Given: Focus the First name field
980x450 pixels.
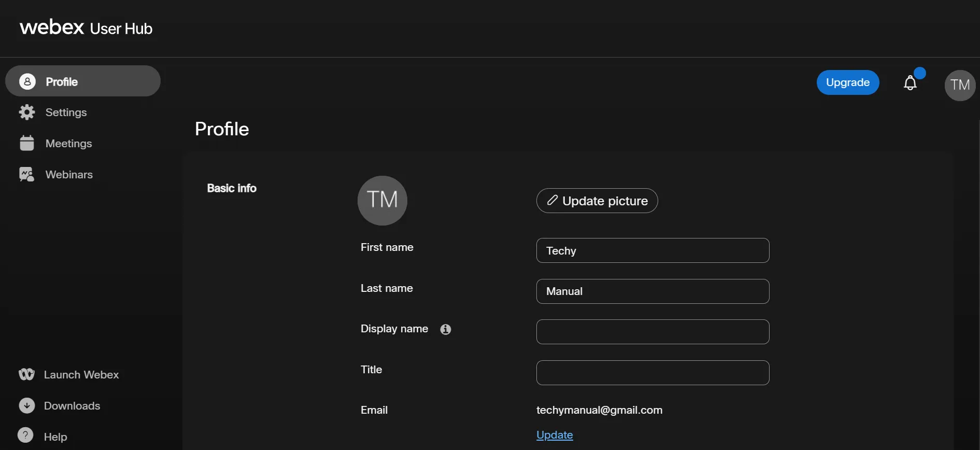Looking at the screenshot, I should pos(652,250).
